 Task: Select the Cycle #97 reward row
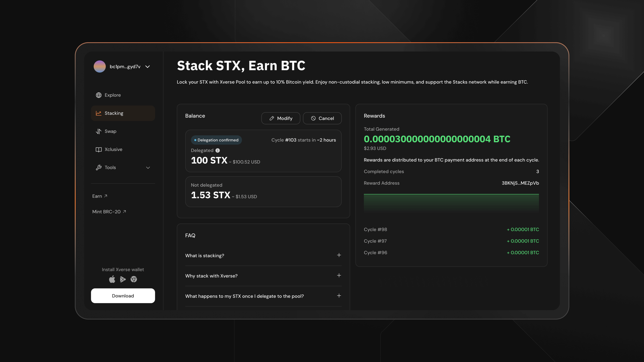click(x=451, y=241)
